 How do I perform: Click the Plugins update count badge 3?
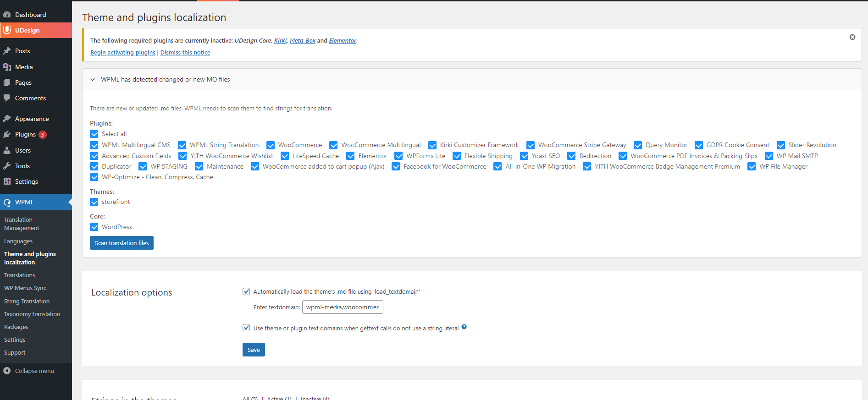[43, 135]
